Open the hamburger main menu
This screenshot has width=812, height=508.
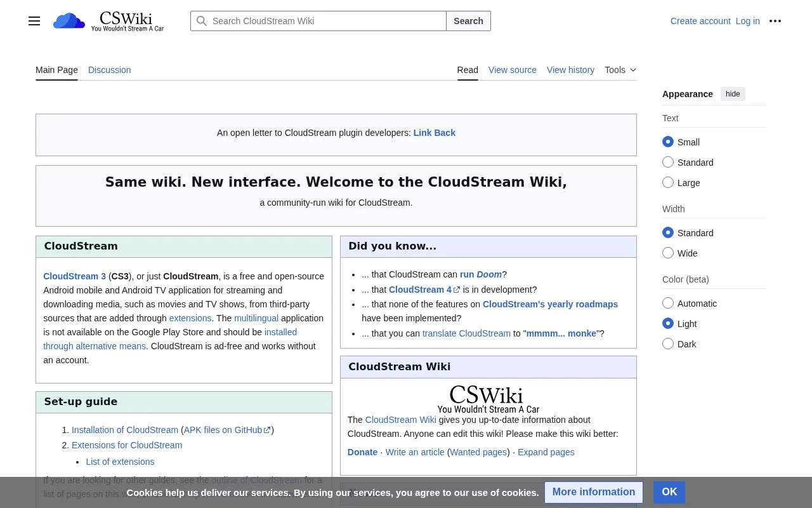34,21
